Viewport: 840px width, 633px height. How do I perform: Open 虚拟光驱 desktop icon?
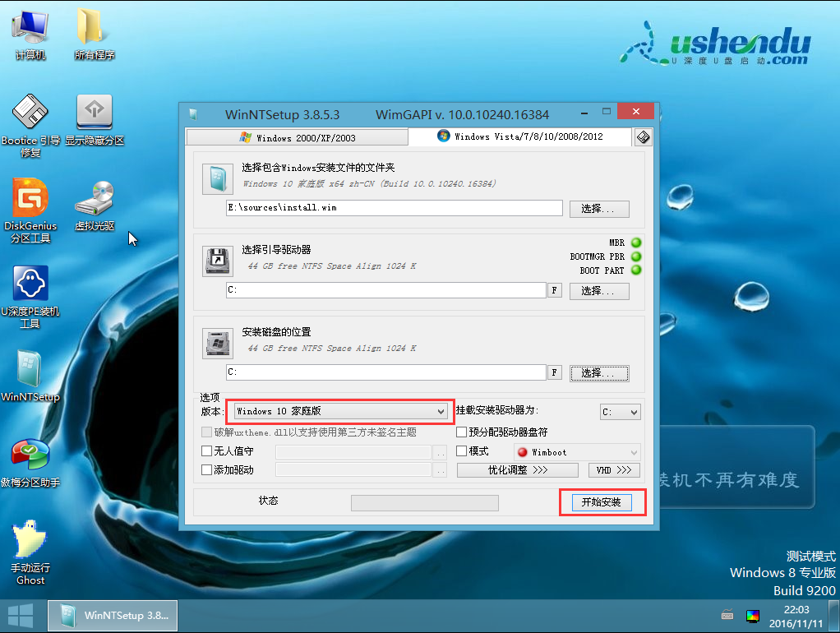pos(95,206)
